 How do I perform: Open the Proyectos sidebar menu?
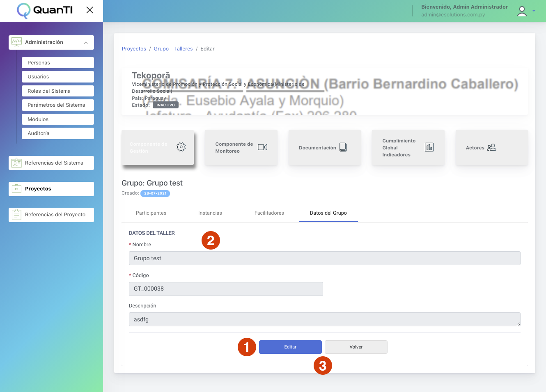51,189
